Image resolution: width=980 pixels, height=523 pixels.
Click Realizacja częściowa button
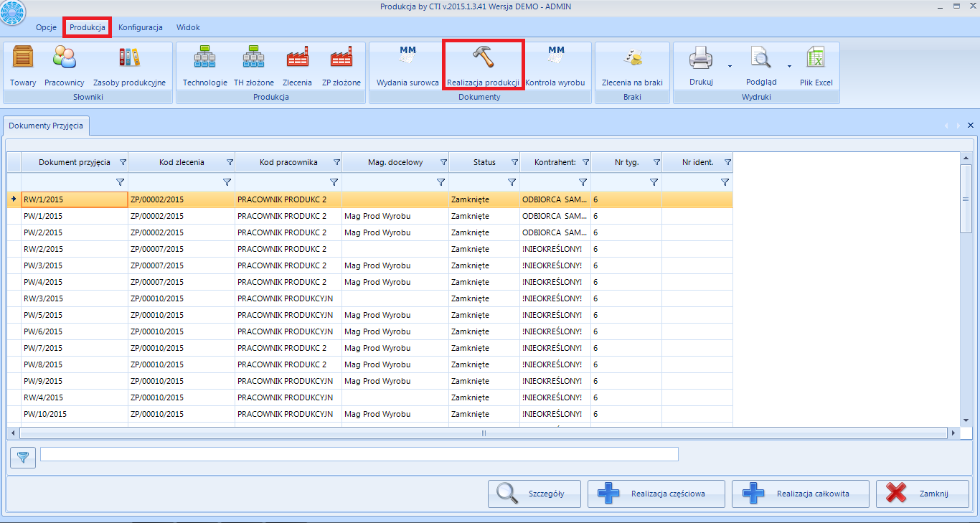click(656, 494)
